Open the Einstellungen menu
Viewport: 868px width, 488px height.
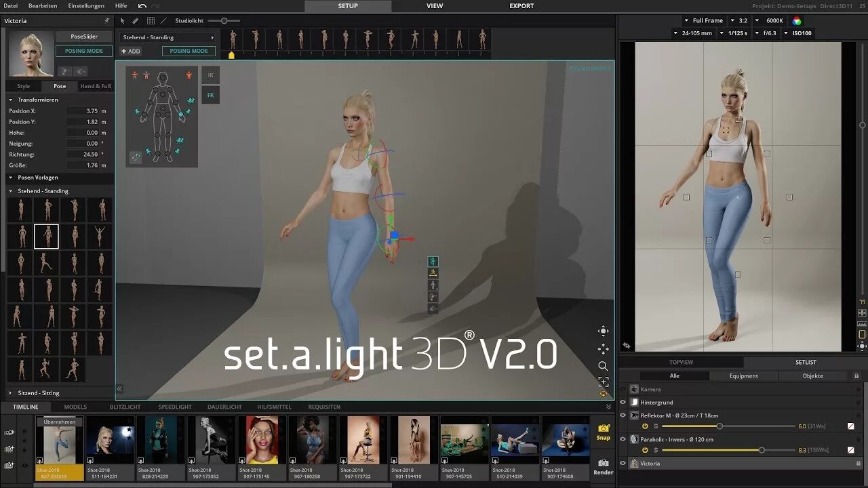tap(86, 6)
